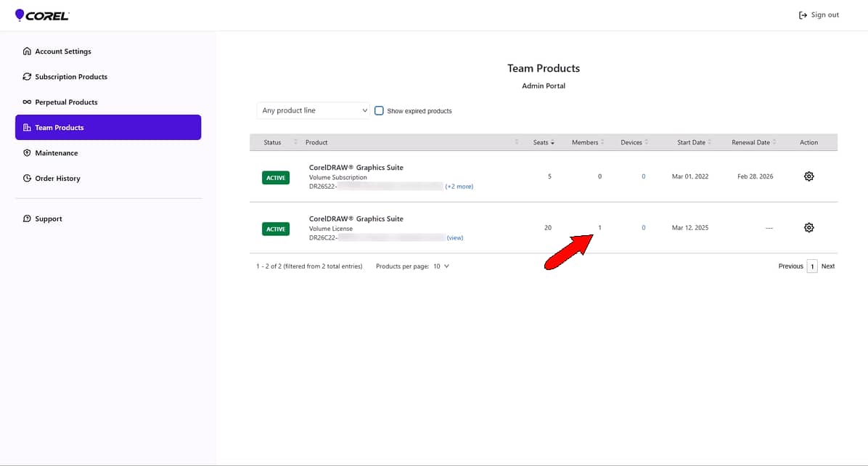Click Devices count for Volume License
This screenshot has height=466, width=868.
tap(643, 227)
